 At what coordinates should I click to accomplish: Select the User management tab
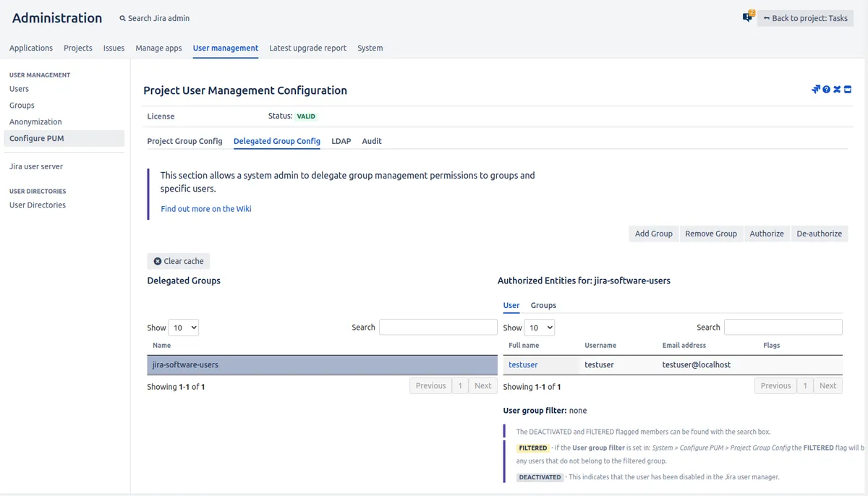click(x=226, y=48)
